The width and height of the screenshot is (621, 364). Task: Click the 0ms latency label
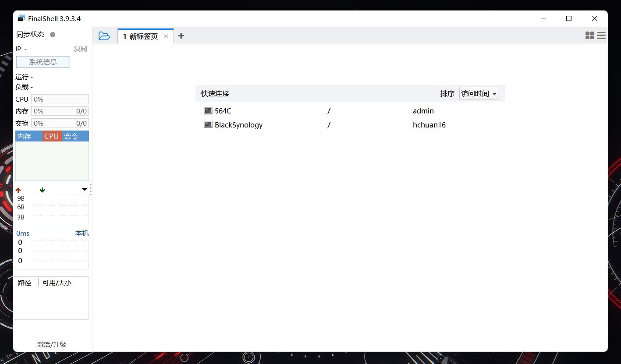23,233
